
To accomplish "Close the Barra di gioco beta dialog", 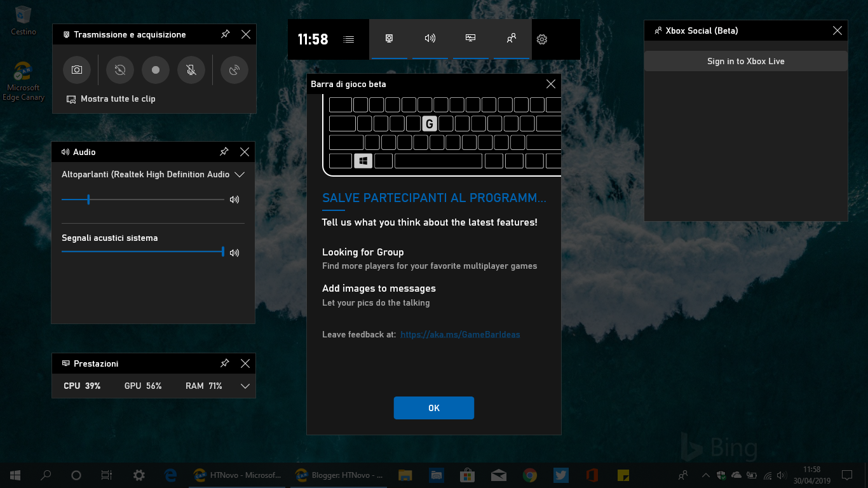I will coord(551,84).
